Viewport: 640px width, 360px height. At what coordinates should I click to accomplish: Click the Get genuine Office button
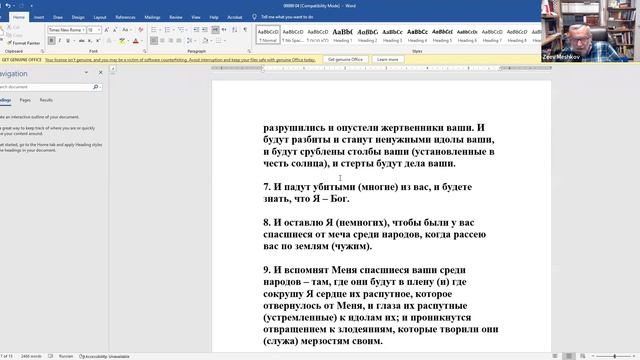(x=345, y=60)
